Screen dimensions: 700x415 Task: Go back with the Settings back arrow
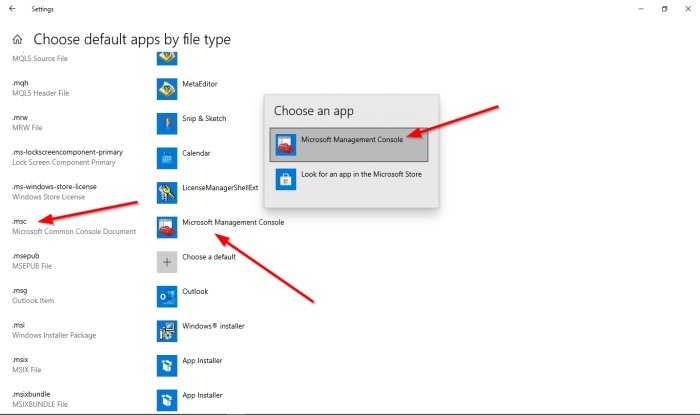(12, 8)
